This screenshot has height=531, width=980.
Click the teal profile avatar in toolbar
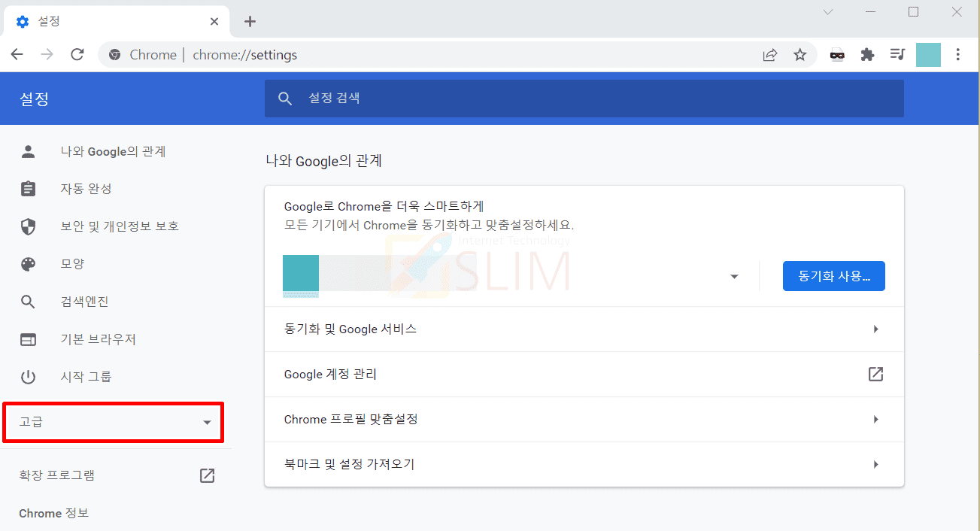[928, 55]
